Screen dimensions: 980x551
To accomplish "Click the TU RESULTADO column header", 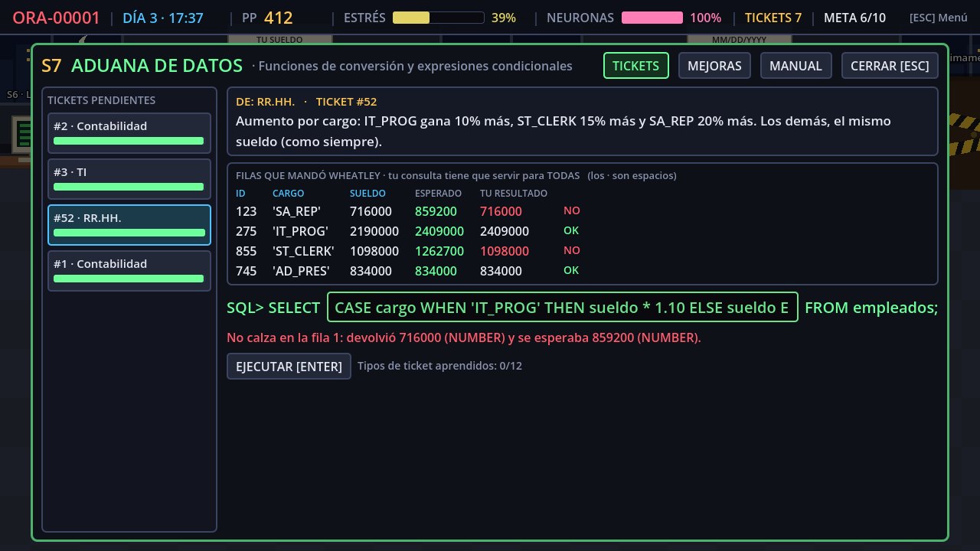I will pyautogui.click(x=514, y=194).
